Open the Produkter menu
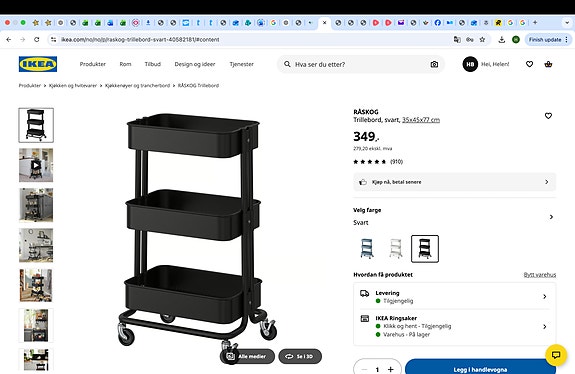Screen dimensions: 575x374 tap(93, 64)
